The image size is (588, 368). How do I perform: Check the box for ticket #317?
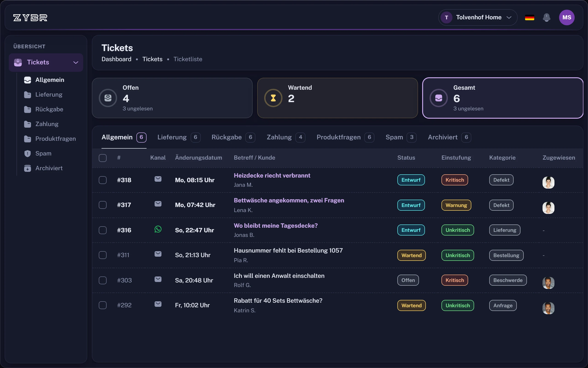point(102,205)
